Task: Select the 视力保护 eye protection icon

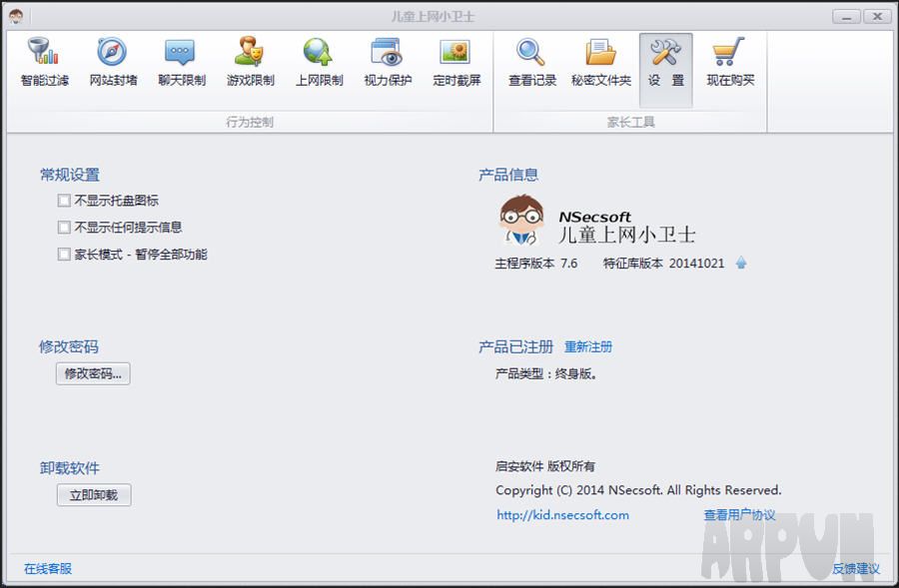Action: point(387,62)
